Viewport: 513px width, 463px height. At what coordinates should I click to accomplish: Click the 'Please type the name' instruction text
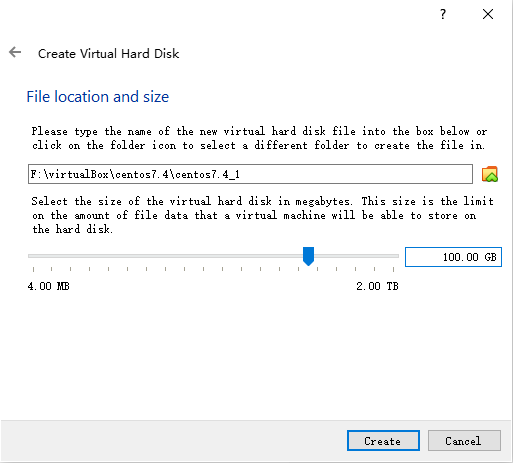point(259,138)
